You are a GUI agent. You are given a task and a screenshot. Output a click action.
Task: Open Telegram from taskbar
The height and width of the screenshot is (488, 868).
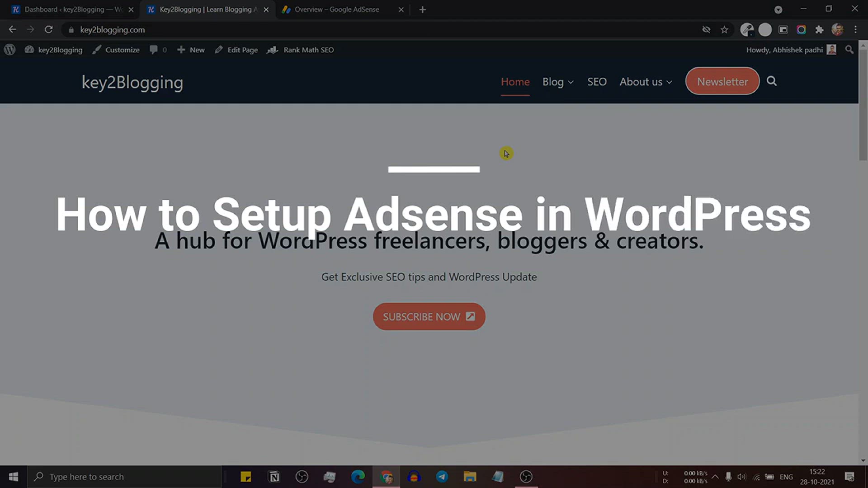442,477
